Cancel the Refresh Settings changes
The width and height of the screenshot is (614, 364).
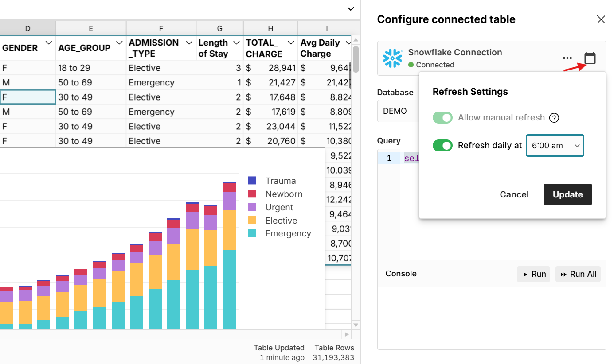click(514, 194)
